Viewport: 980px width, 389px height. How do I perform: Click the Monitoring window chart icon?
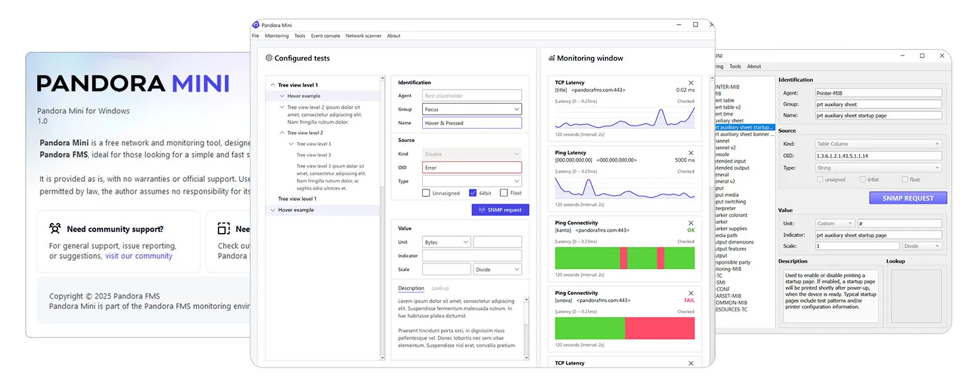pos(551,58)
